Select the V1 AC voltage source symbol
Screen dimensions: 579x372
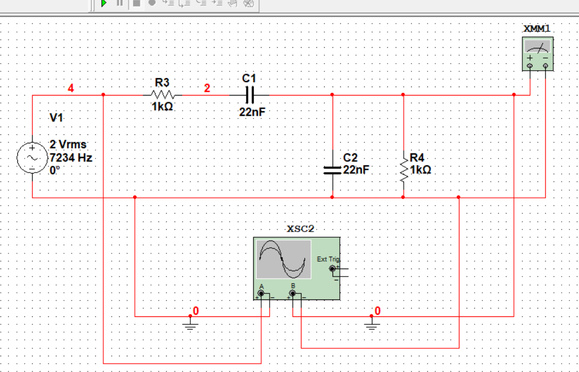32,158
